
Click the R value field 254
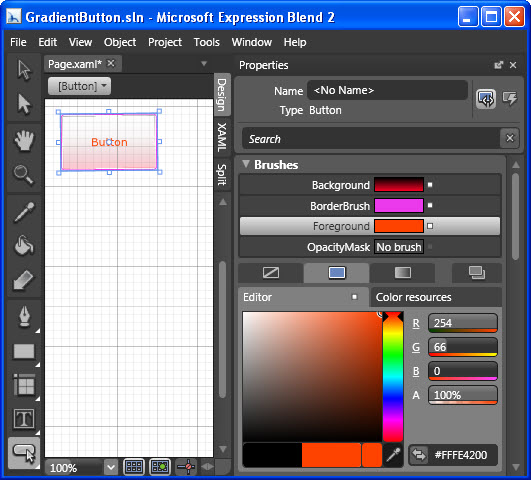(463, 323)
